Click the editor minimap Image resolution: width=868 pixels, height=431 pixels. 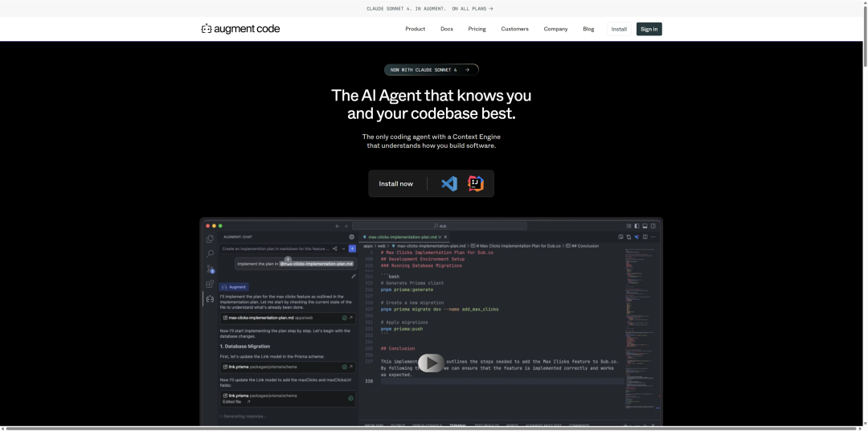point(641,329)
